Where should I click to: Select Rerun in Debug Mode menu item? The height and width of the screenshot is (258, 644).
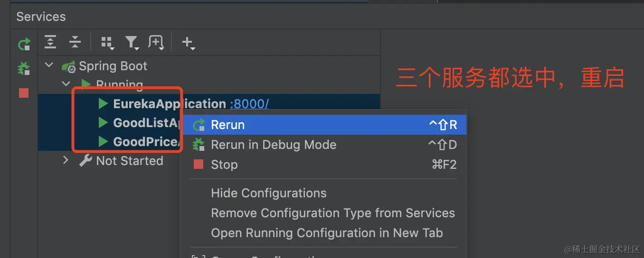tap(273, 145)
